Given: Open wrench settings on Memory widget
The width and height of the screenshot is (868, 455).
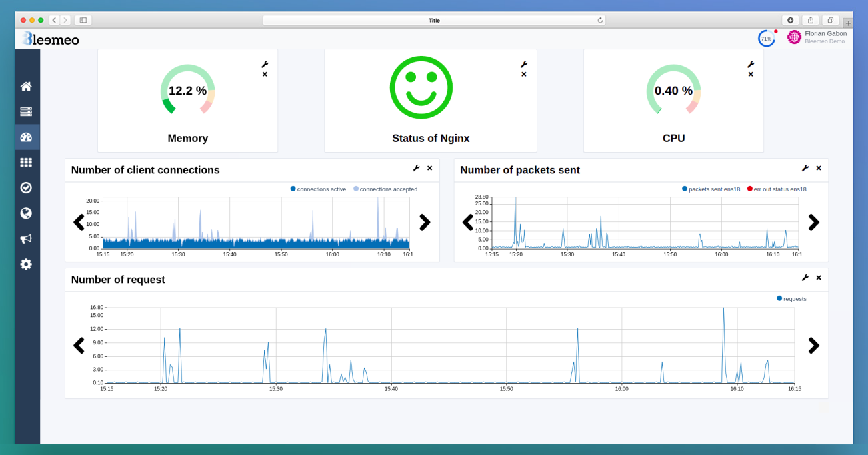Looking at the screenshot, I should [x=265, y=65].
